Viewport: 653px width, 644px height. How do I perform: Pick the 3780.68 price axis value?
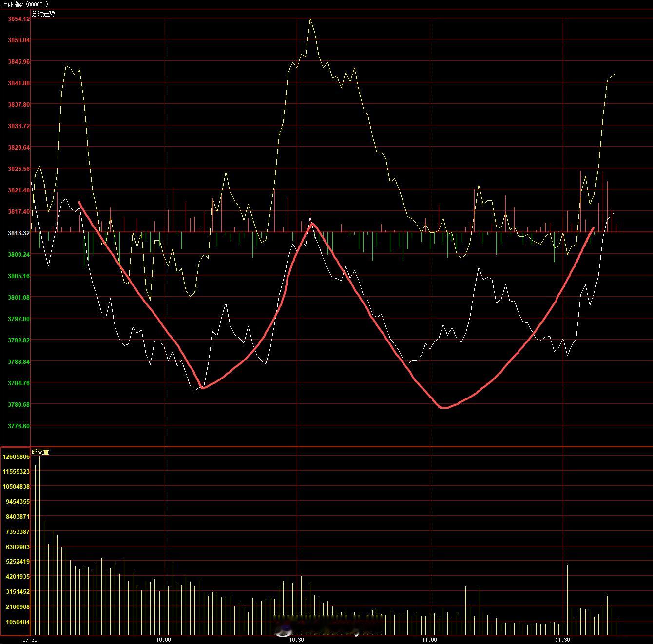coord(19,404)
